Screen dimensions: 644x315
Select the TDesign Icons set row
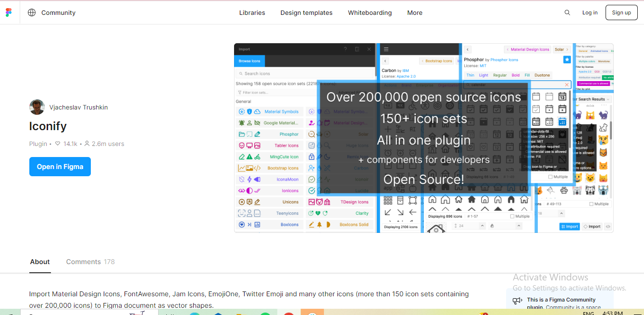pyautogui.click(x=340, y=202)
